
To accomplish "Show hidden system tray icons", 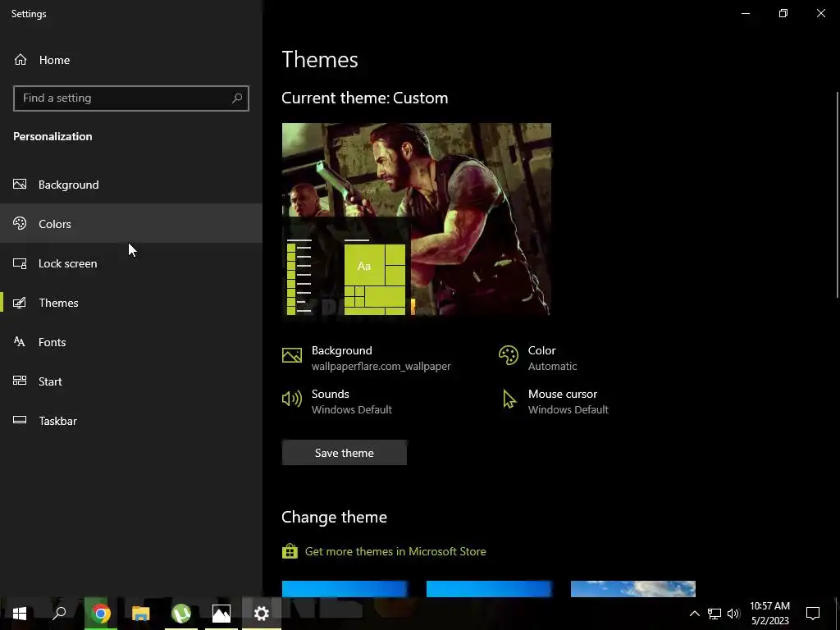I will (x=694, y=614).
